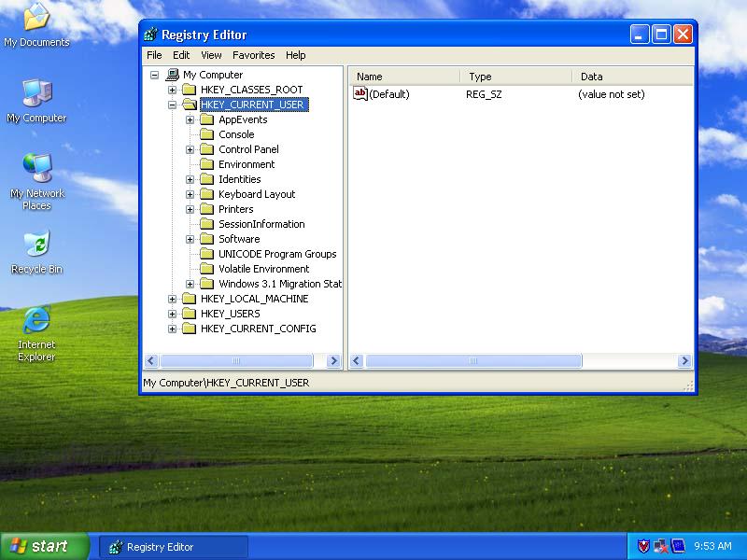
Task: Click the taskbar clock showing 9:53 AM
Action: [x=712, y=546]
